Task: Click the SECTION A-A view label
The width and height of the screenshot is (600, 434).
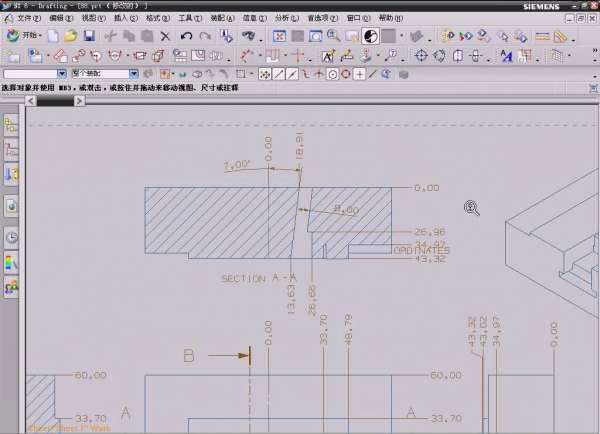Action: 259,278
